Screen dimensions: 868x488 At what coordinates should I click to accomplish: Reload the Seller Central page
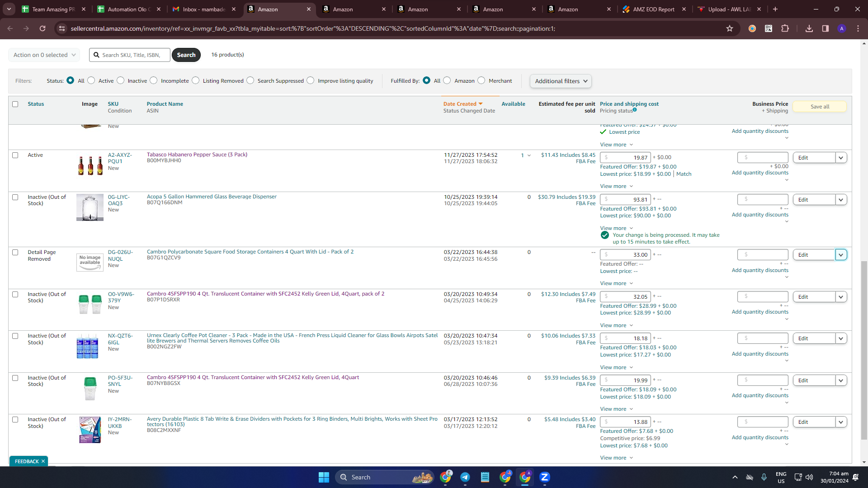[x=42, y=28]
